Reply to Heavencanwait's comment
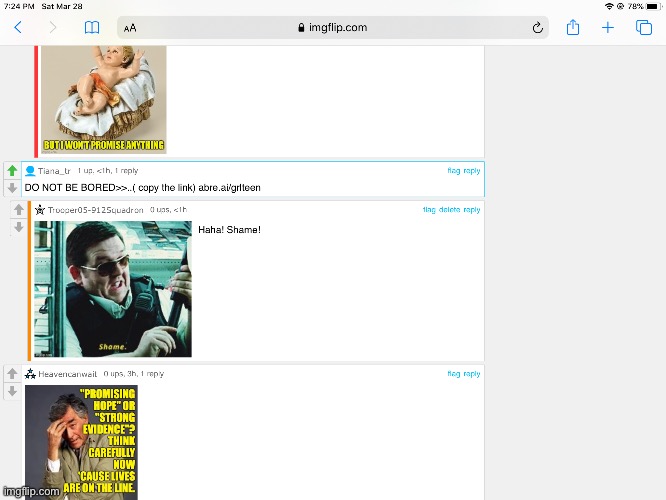 point(472,373)
